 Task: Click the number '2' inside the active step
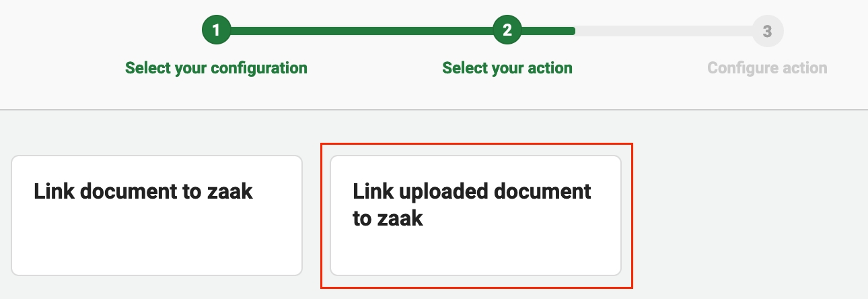pos(507,31)
